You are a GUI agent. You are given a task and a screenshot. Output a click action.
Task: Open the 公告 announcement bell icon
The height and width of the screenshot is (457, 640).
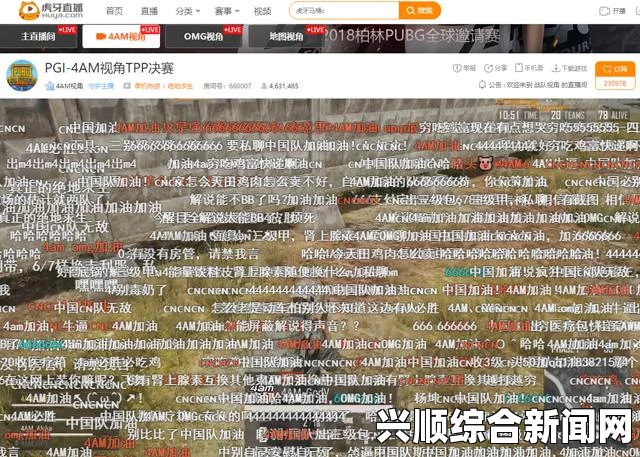pos(482,85)
